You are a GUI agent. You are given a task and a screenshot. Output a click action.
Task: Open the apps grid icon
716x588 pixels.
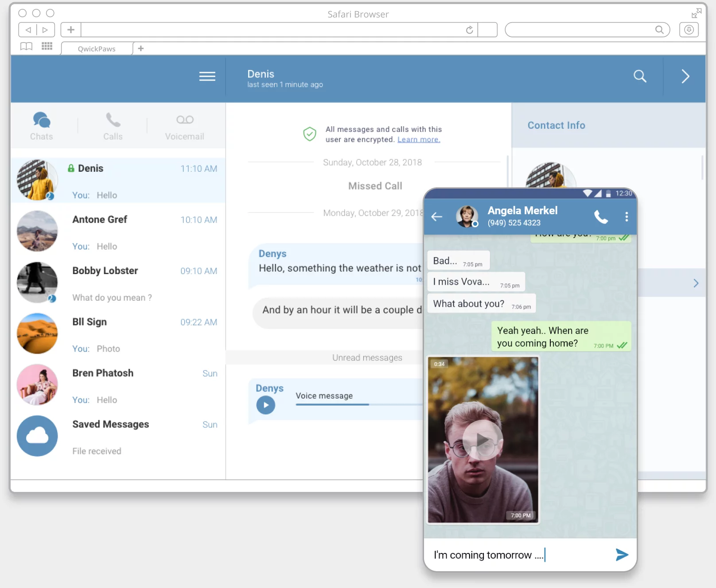pos(47,46)
